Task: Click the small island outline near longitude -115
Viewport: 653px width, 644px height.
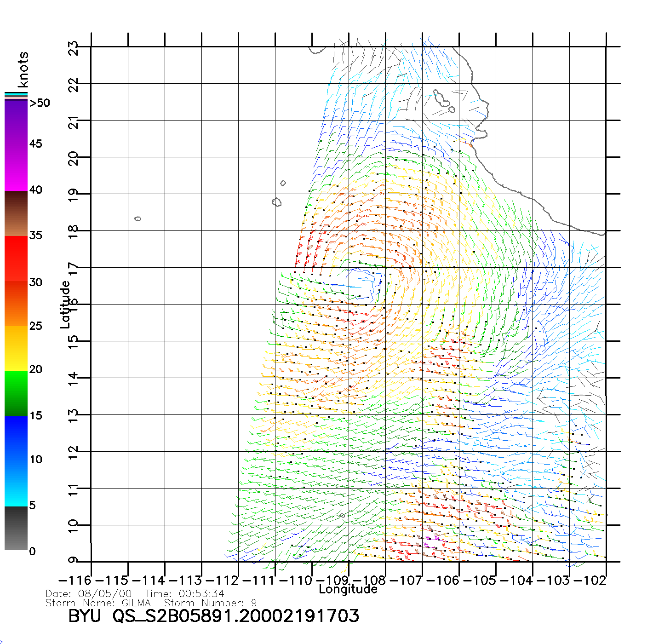Action: tap(137, 218)
